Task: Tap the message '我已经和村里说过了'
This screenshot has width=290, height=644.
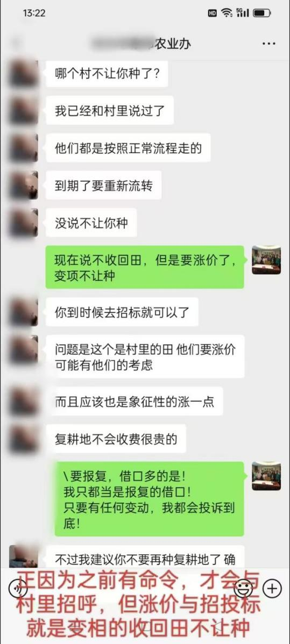Action: (110, 111)
